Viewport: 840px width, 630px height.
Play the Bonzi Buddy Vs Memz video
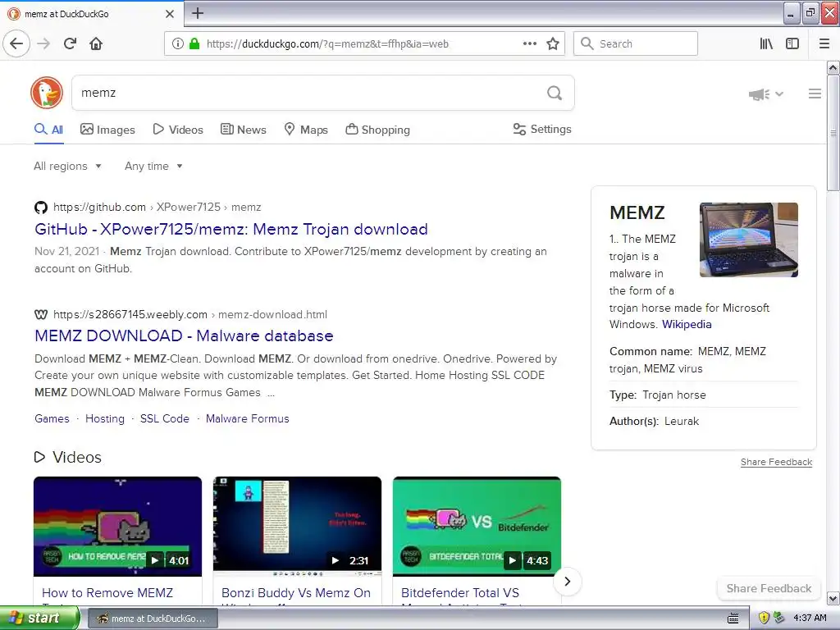pos(336,560)
